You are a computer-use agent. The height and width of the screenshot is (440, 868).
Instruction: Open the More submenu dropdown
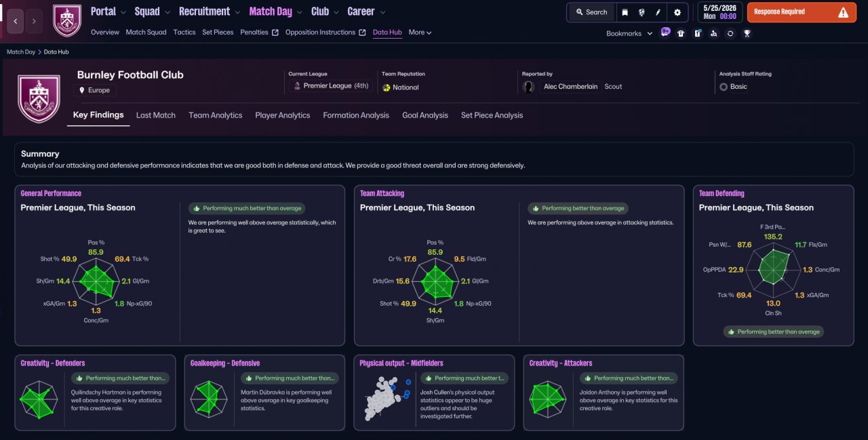420,33
